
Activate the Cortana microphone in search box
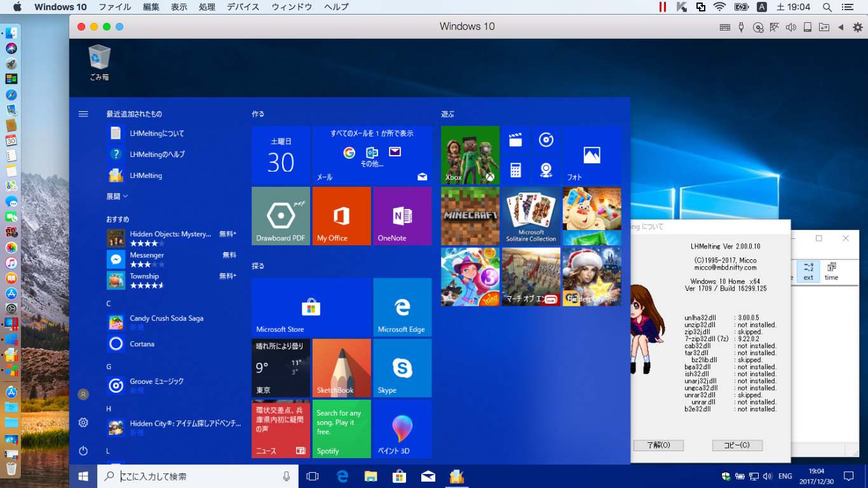tap(287, 476)
